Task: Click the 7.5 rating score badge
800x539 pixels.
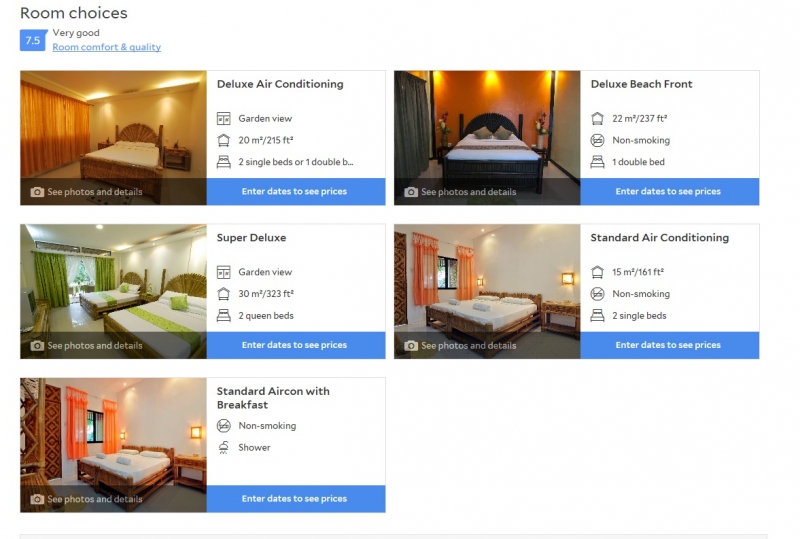Action: pos(33,40)
